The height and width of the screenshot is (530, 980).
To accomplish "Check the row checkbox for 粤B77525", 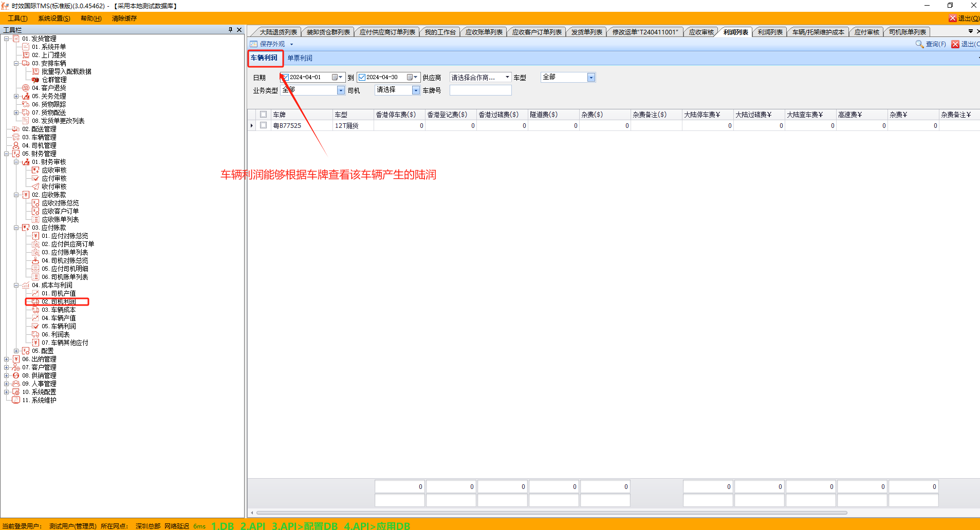I will (263, 125).
